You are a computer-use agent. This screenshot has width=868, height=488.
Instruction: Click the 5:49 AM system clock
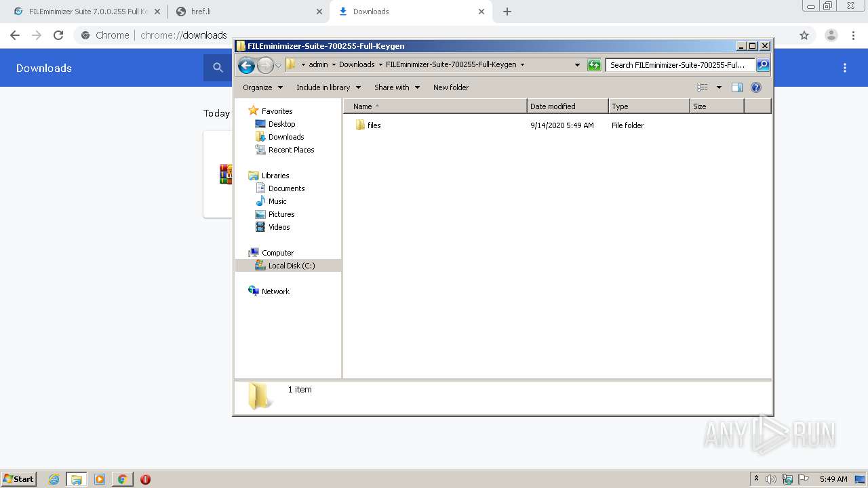[x=833, y=479]
